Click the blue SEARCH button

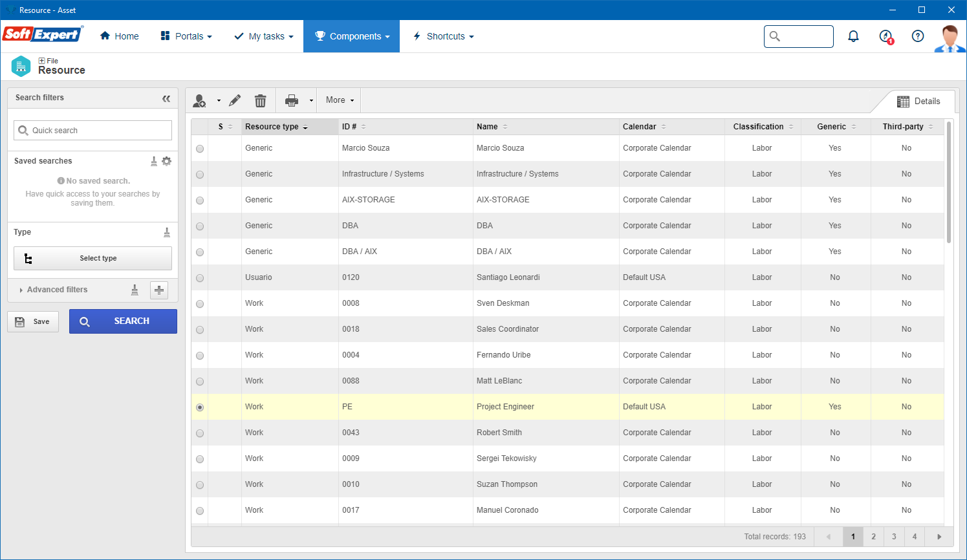[123, 321]
